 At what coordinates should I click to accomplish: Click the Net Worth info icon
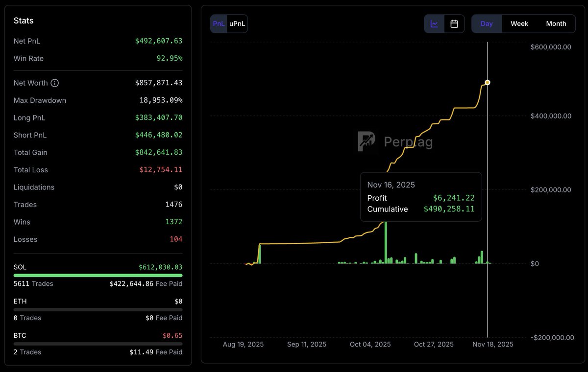55,83
